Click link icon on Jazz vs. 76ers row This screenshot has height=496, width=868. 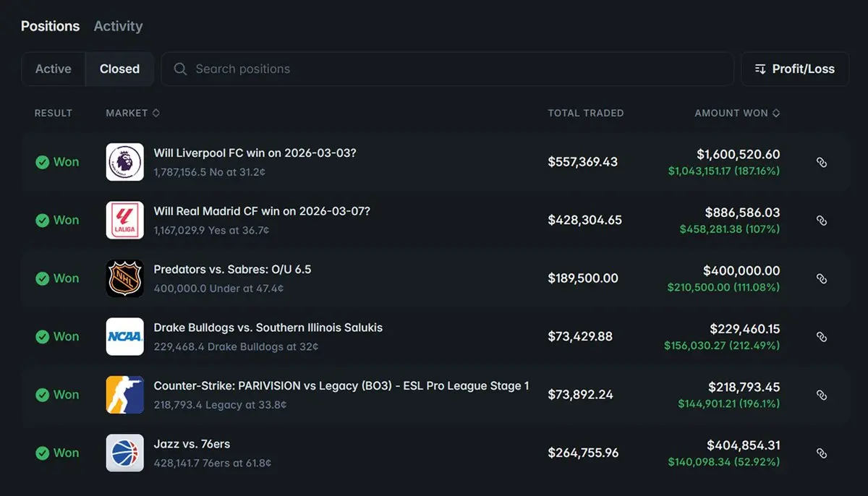821,453
